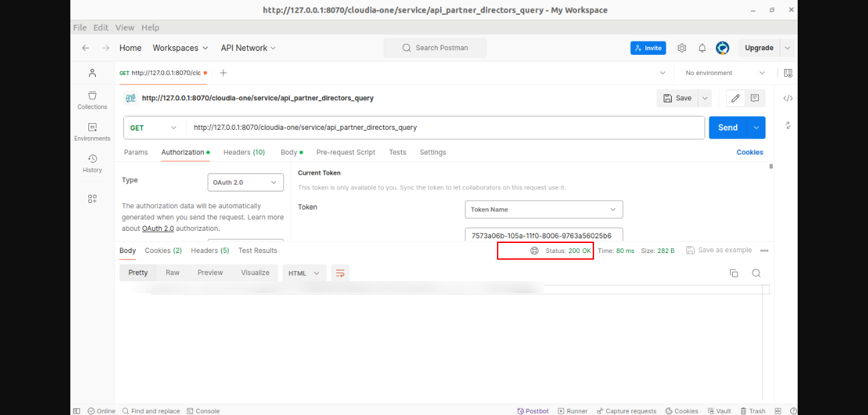Open the response Cookies (2) tab
This screenshot has width=868, height=415.
point(163,251)
